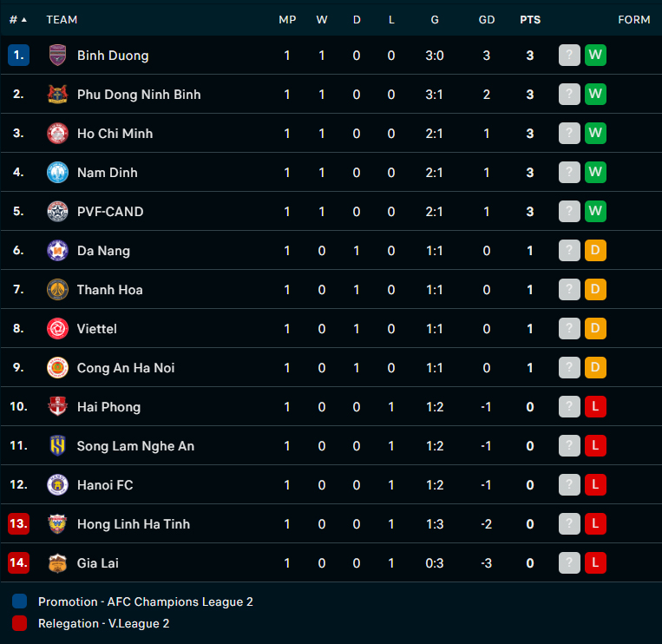662x644 pixels.
Task: Click the Ho Chi Minh club badge
Action: point(57,134)
